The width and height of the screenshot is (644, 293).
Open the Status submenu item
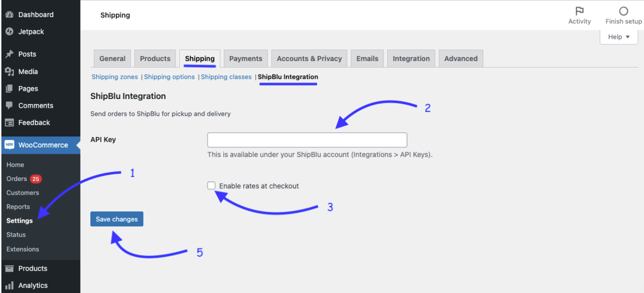point(16,235)
